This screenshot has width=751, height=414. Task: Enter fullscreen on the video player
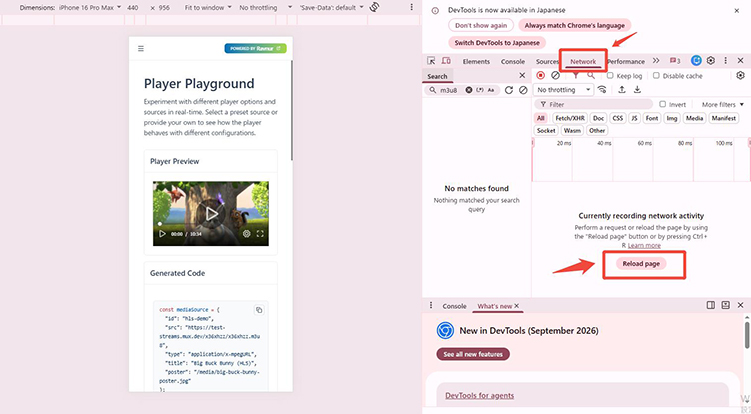[260, 234]
